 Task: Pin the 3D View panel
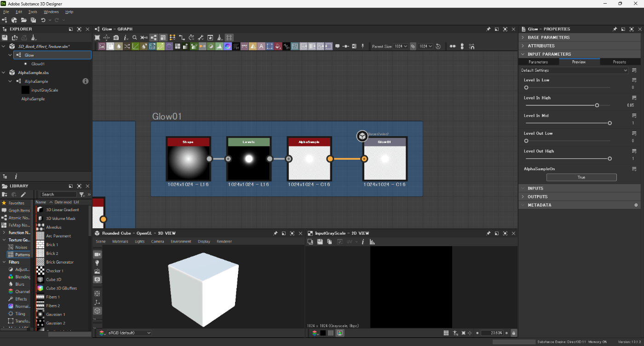tap(276, 233)
